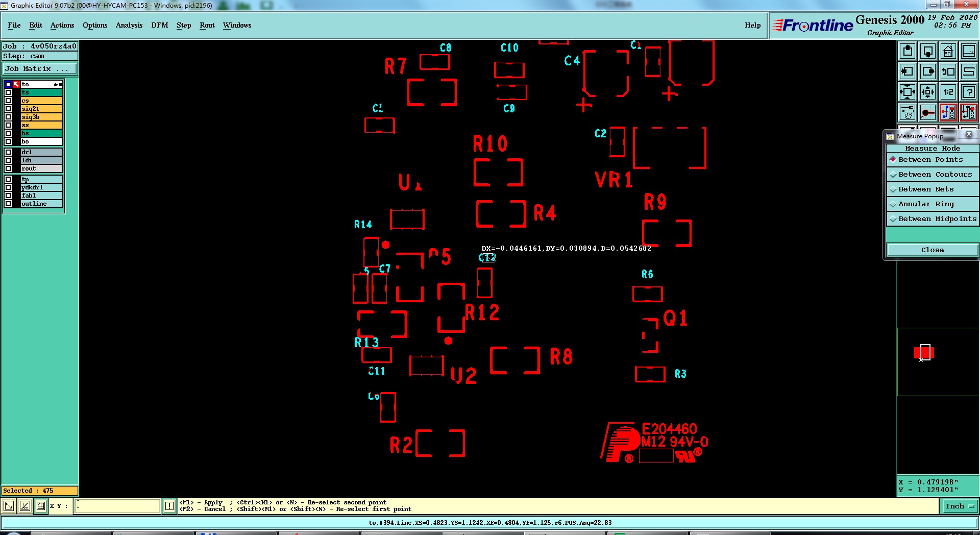The height and width of the screenshot is (535, 980).
Task: Open the Windows menu
Action: (x=237, y=25)
